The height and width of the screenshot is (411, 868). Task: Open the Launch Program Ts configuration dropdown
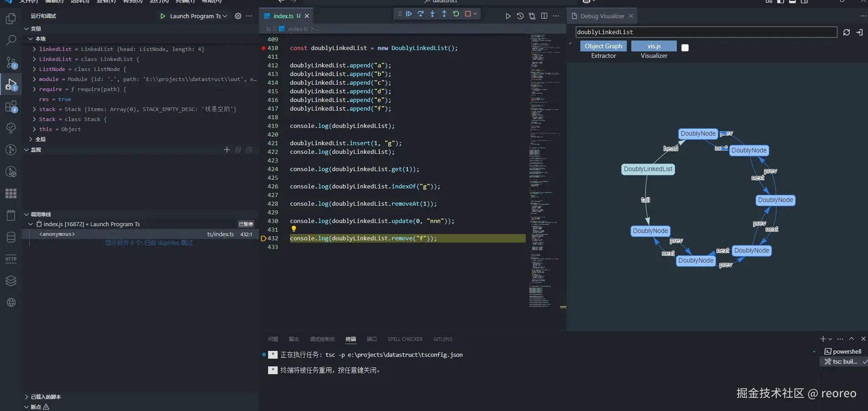[198, 16]
